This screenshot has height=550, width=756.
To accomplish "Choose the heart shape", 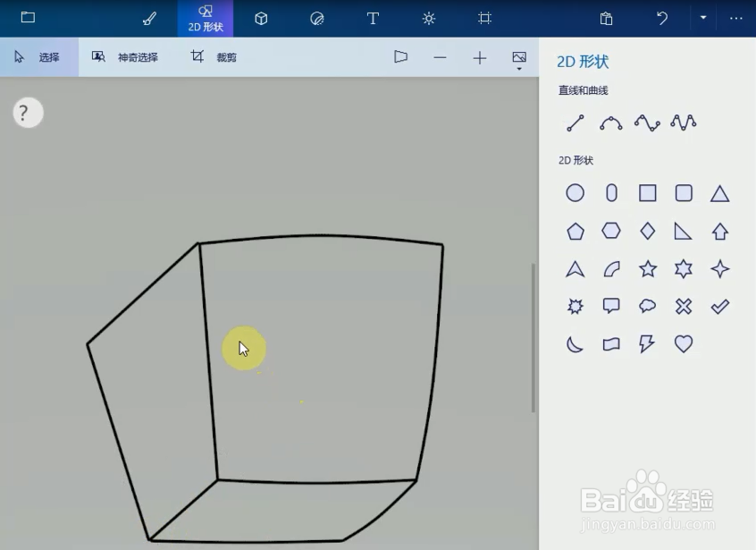I will coord(683,343).
